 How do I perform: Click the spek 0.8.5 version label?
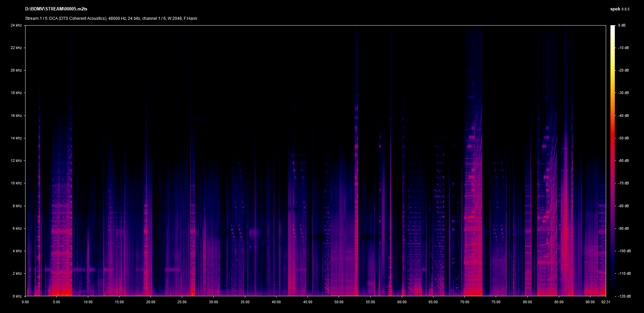[x=620, y=9]
